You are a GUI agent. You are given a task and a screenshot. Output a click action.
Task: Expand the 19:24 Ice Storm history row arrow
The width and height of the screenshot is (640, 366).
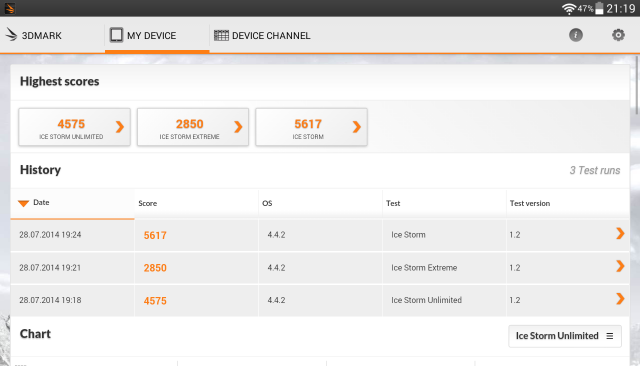[x=620, y=233]
